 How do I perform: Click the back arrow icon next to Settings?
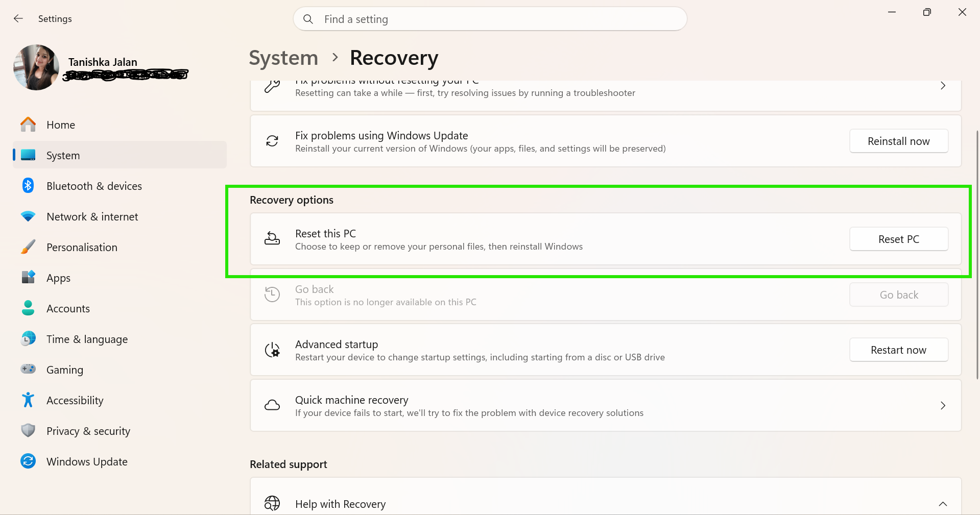tap(18, 19)
